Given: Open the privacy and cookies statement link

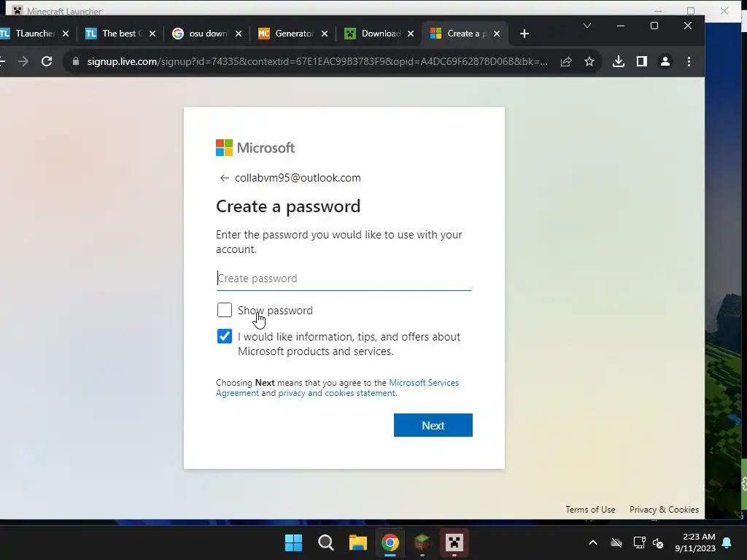Looking at the screenshot, I should (337, 393).
